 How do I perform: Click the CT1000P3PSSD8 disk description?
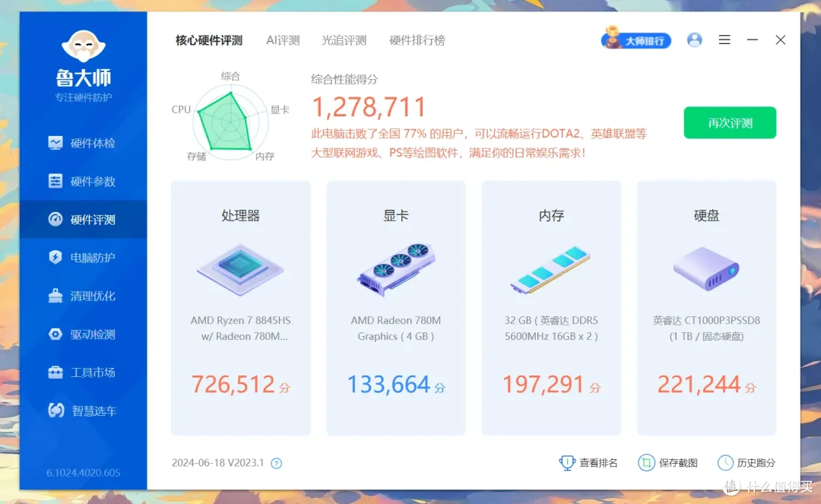(x=706, y=328)
